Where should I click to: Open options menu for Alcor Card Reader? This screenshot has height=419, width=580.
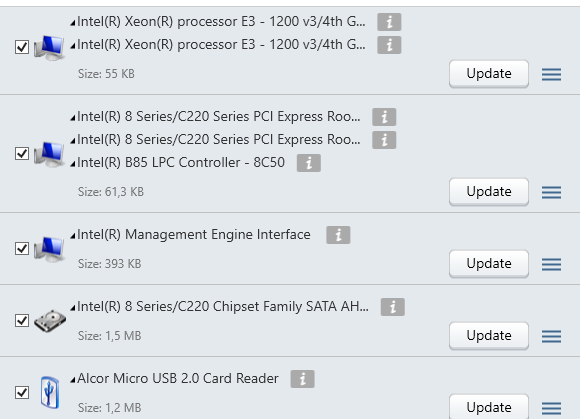[551, 408]
